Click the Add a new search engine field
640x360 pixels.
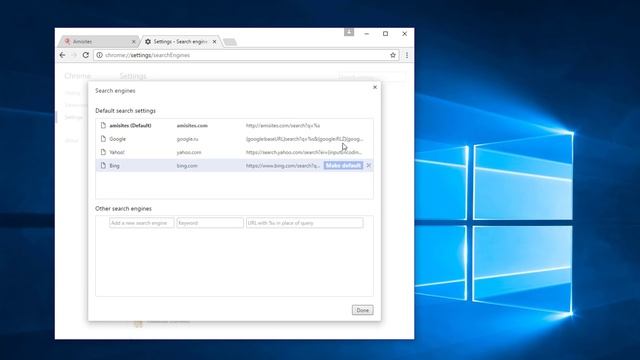tap(141, 223)
